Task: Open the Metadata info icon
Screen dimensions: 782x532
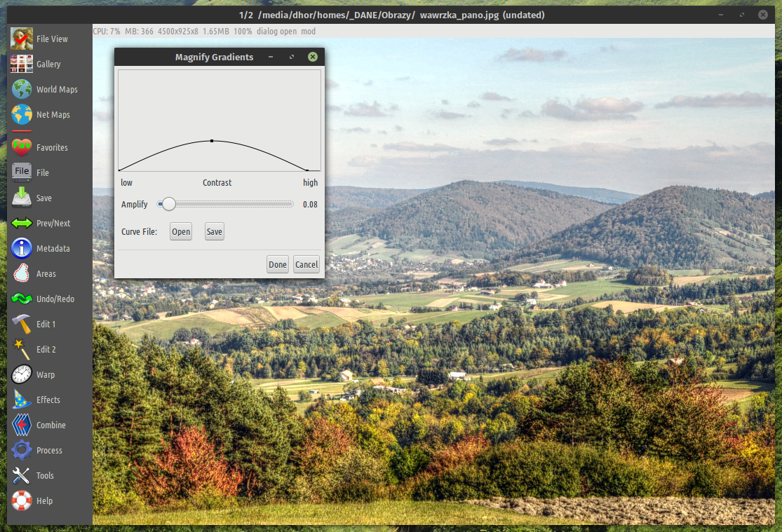Action: pyautogui.click(x=22, y=248)
